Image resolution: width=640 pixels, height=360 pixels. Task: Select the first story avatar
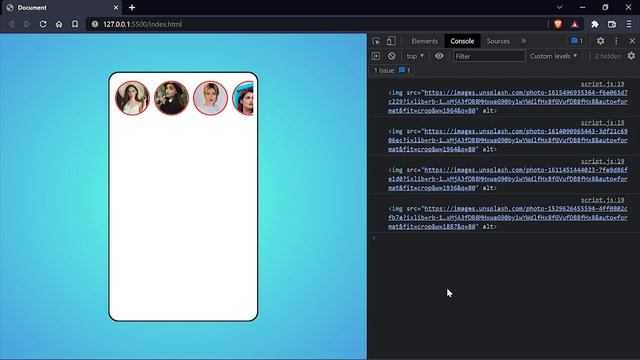(132, 98)
